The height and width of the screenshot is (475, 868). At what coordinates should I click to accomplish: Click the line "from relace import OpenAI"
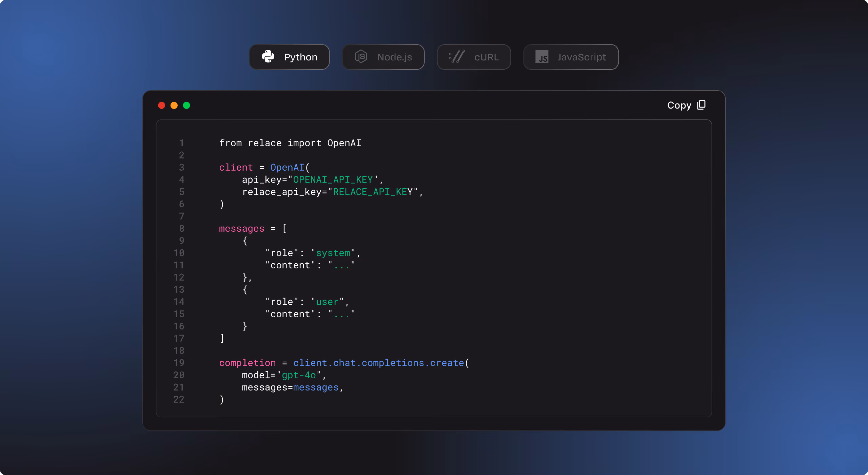point(290,143)
